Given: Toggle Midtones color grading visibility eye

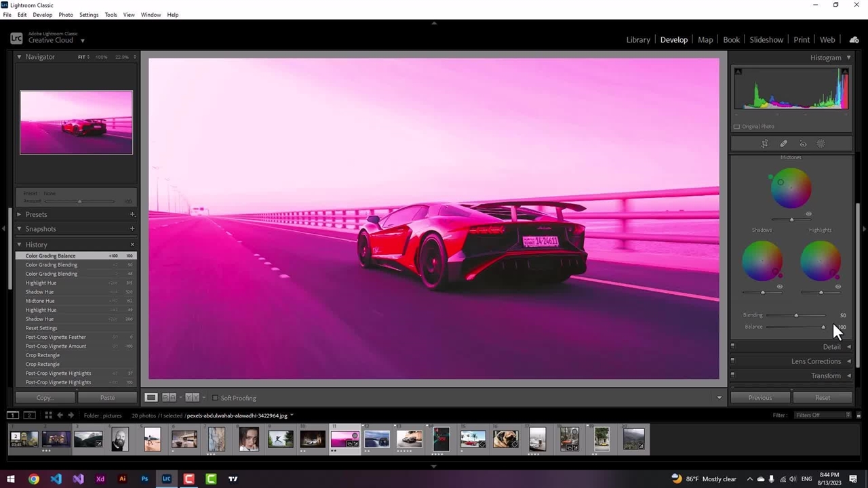Looking at the screenshot, I should (x=808, y=214).
